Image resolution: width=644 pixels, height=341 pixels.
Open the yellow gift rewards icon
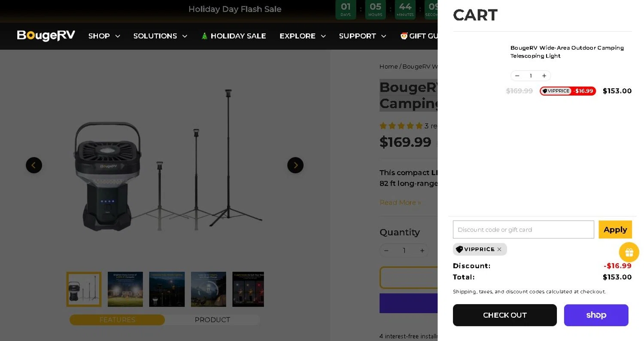tap(629, 252)
